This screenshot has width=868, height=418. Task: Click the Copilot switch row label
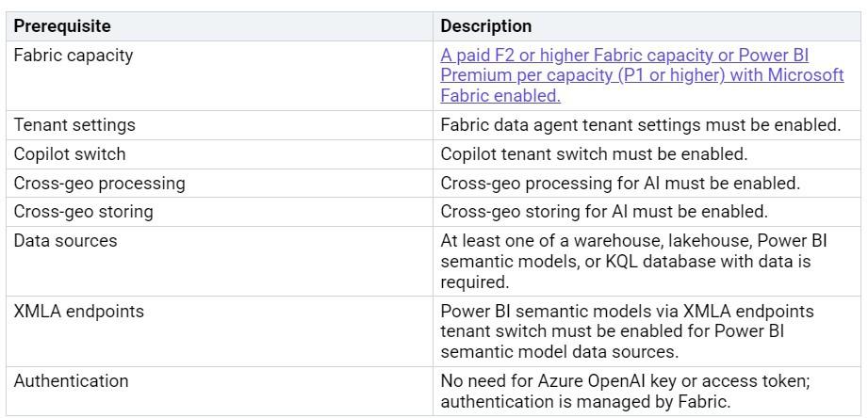coord(69,153)
